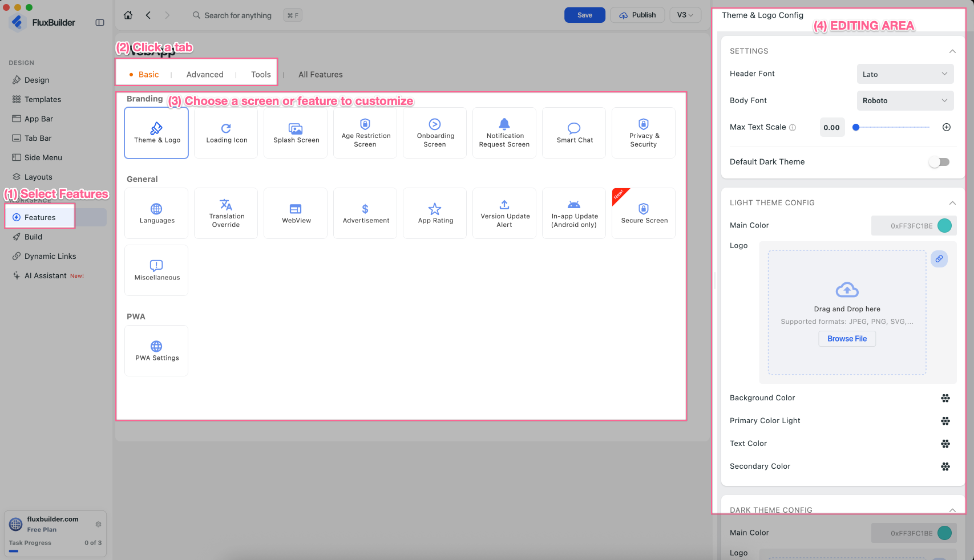Click the dark theme Main Color swatch
Viewport: 974px width, 560px height.
[x=944, y=533]
